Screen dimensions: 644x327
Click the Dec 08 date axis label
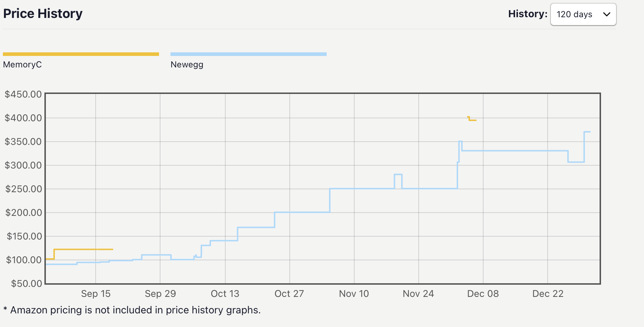483,294
